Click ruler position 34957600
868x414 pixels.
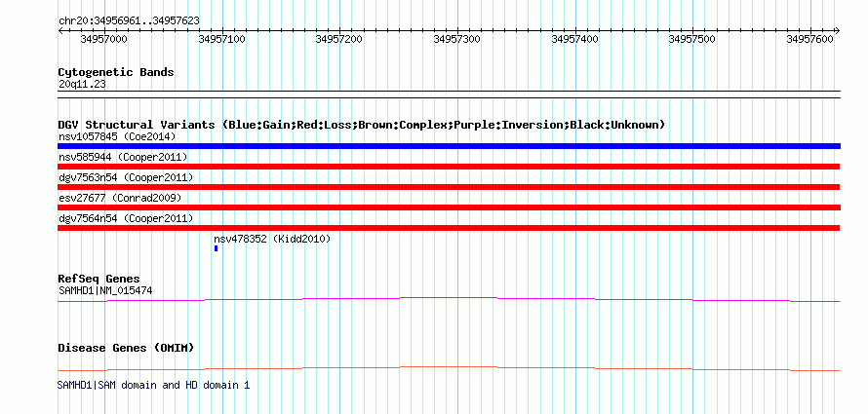point(810,39)
